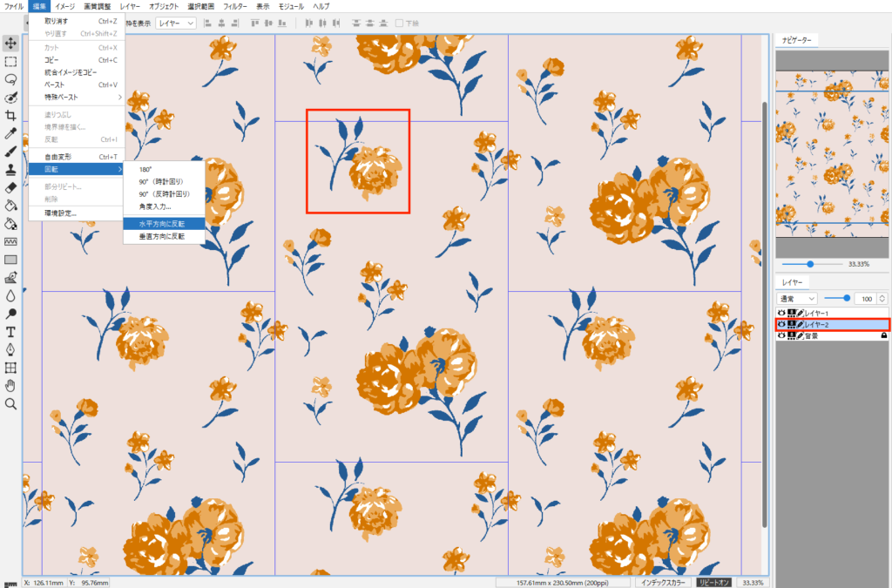This screenshot has height=588, width=892.
Task: Select the Stamp tool
Action: pyautogui.click(x=10, y=170)
